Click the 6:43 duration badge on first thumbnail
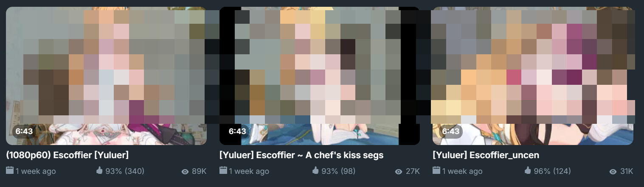This screenshot has width=644, height=187. [x=24, y=131]
